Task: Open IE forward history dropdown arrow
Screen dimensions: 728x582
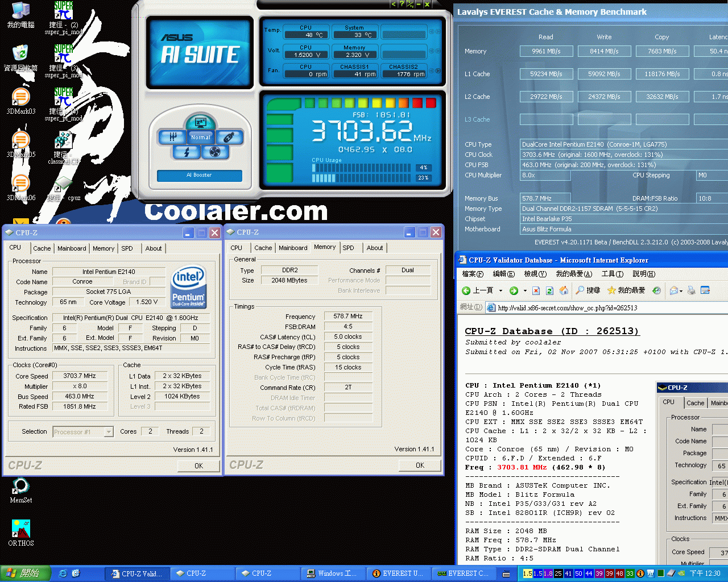Action: coord(525,290)
